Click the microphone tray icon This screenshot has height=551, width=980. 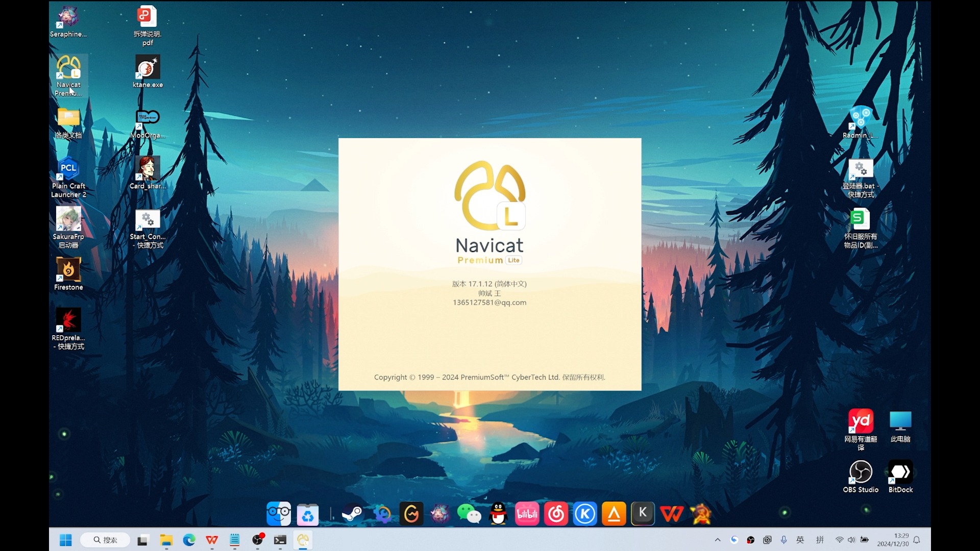tap(783, 540)
